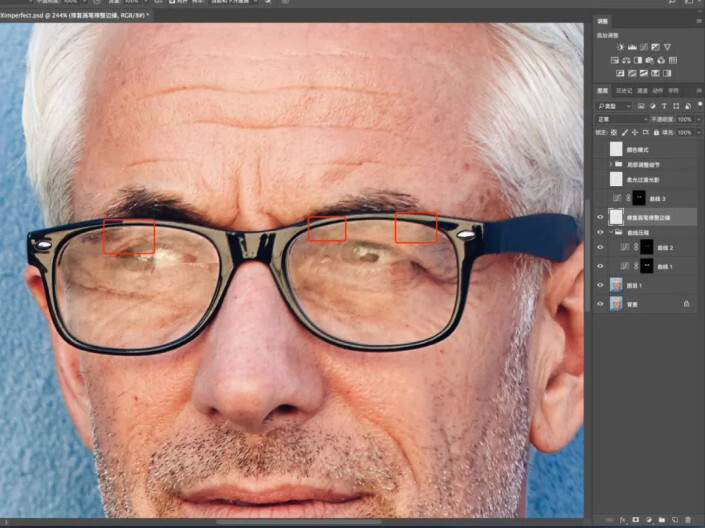Collapse the 曲线压暗 layer group

(x=610, y=232)
